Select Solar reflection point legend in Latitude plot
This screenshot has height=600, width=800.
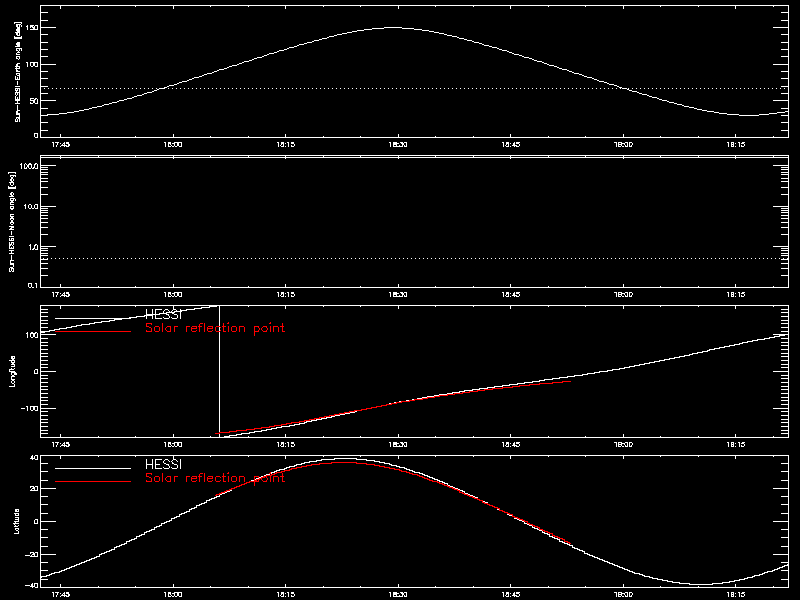tap(215, 478)
